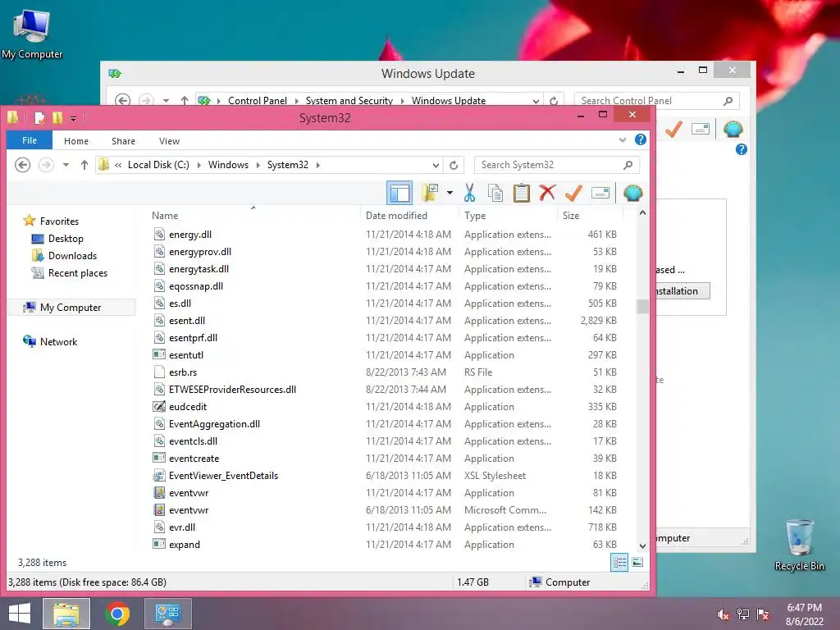The image size is (840, 630).
Task: Select Recent places in the navigation pane
Action: [x=78, y=272]
